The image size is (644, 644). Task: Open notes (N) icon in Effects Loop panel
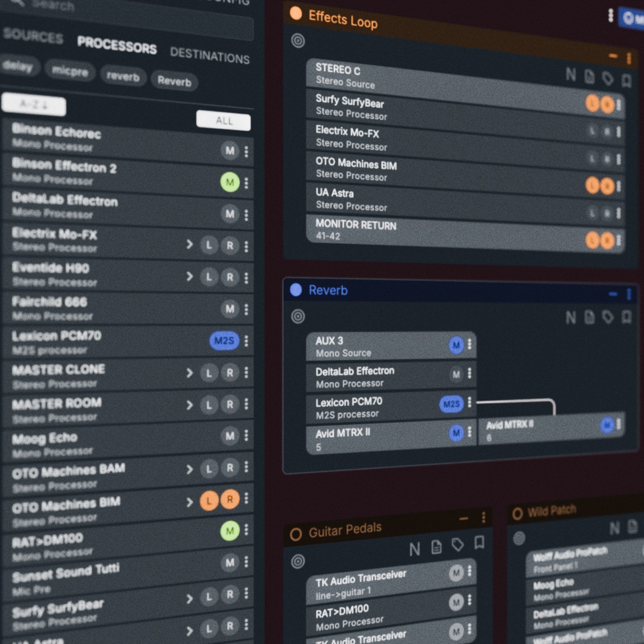tap(571, 75)
